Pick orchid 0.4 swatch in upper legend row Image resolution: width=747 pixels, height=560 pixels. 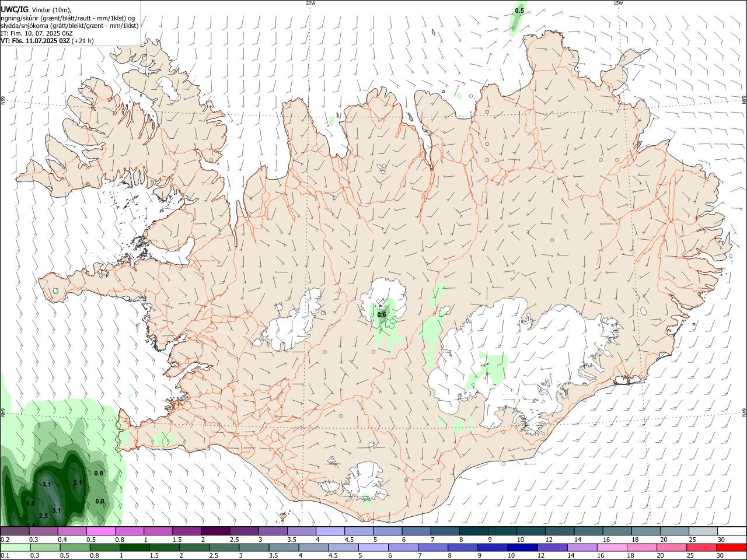click(72, 531)
